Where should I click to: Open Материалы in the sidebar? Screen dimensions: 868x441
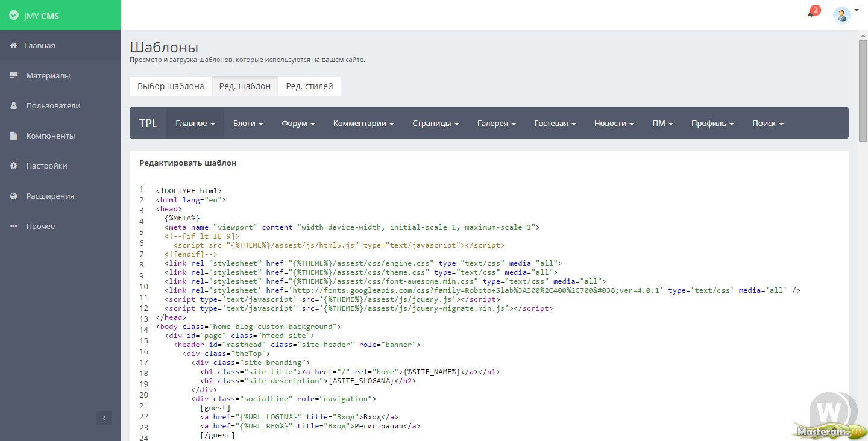[x=60, y=75]
